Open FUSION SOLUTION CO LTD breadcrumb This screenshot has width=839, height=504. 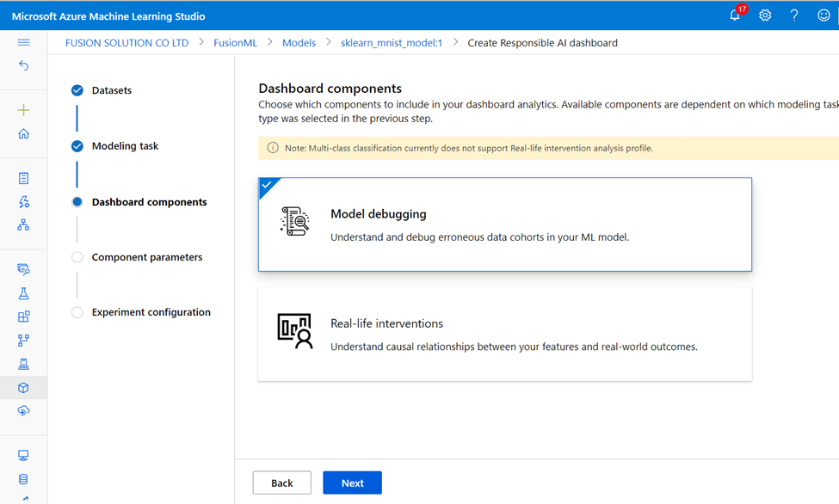[126, 43]
